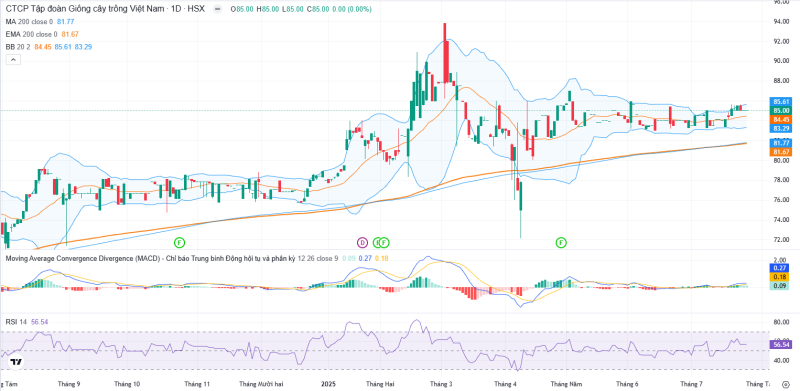Click the Tháng 10 time axis label

pyautogui.click(x=128, y=384)
